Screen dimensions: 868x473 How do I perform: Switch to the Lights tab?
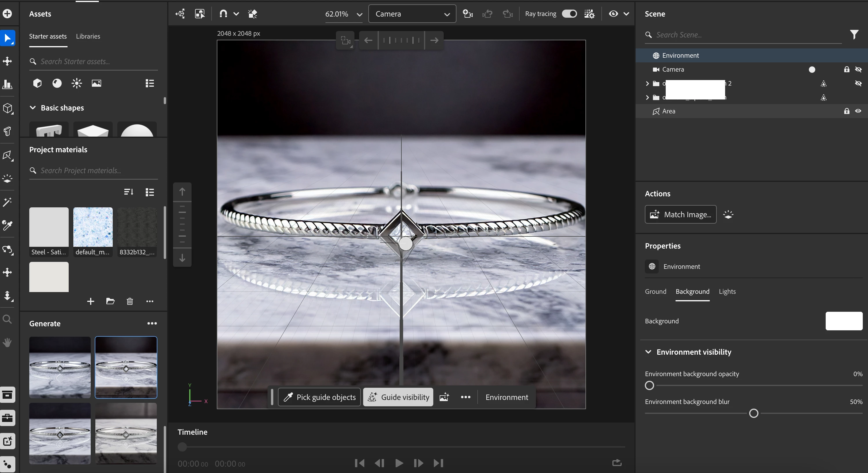point(727,291)
